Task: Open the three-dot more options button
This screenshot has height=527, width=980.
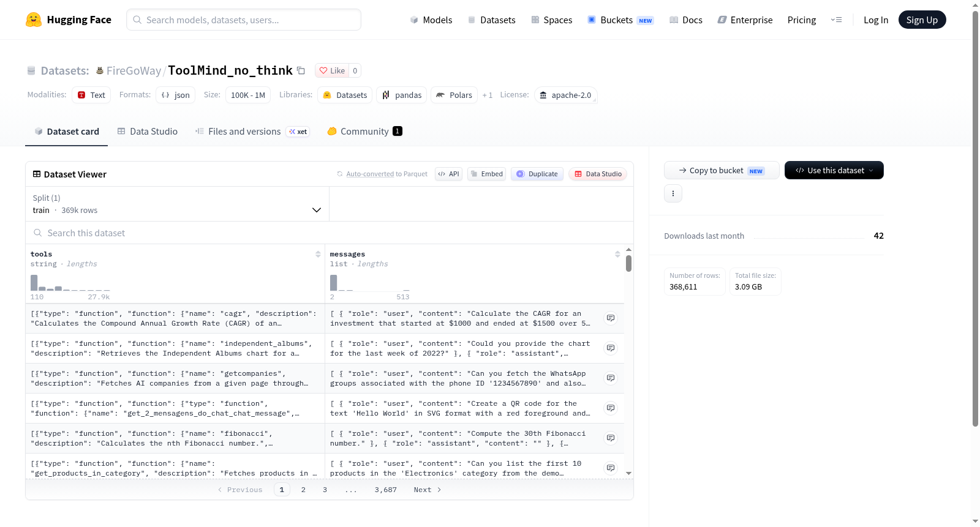Action: click(673, 193)
